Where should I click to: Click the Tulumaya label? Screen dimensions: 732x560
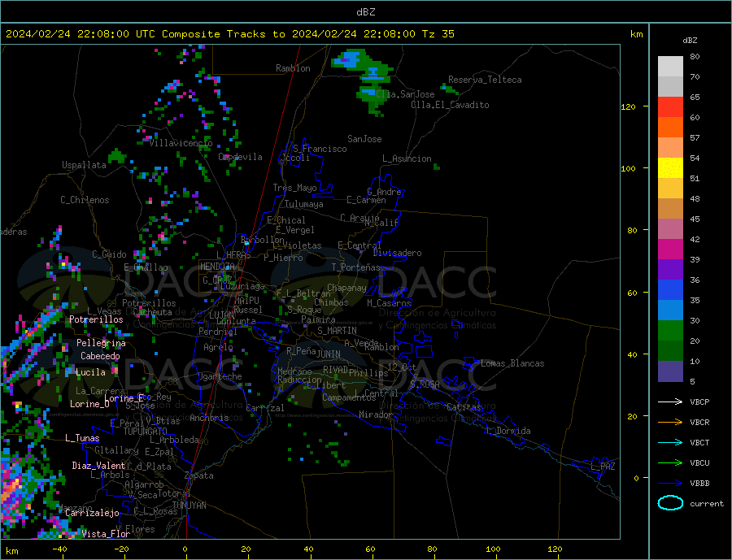[x=304, y=204]
